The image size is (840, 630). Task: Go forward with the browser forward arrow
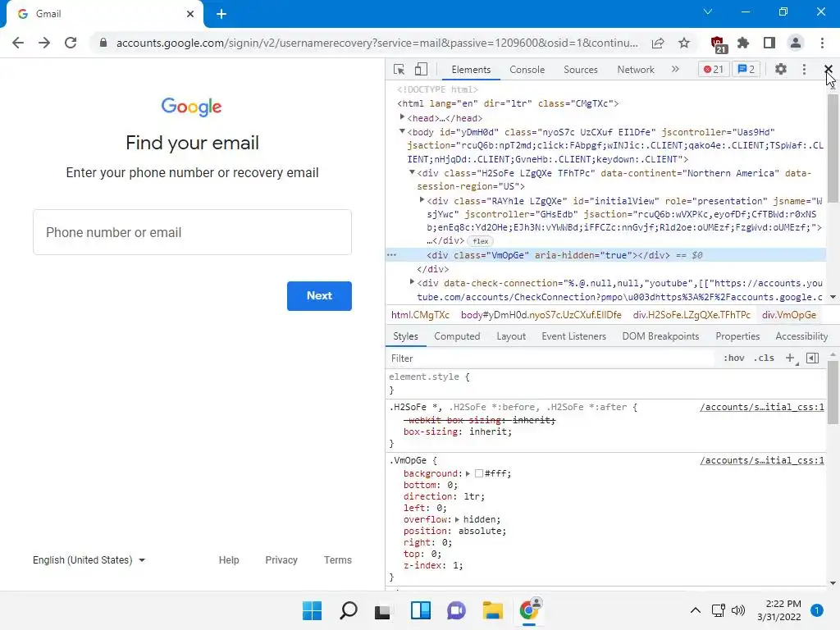coord(44,43)
